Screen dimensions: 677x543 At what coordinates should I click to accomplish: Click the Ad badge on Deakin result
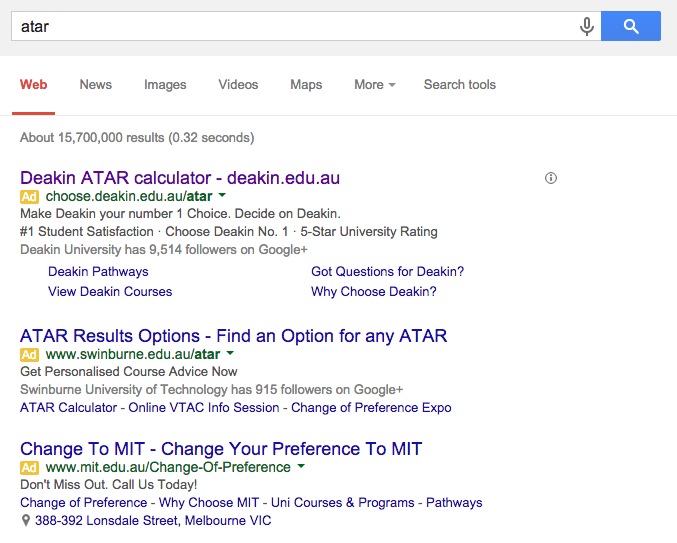(x=29, y=197)
